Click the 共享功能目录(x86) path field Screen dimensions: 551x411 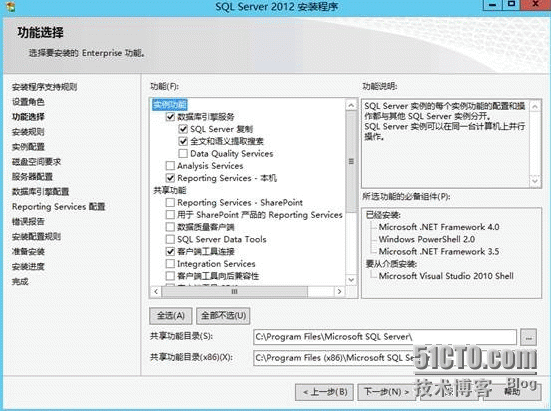click(x=385, y=358)
